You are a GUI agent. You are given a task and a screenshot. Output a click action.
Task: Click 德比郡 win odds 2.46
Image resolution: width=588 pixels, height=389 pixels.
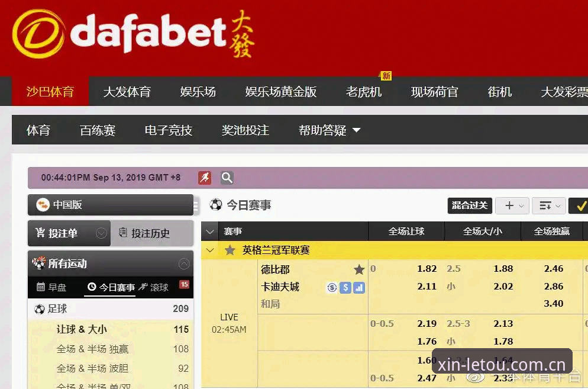click(x=554, y=269)
